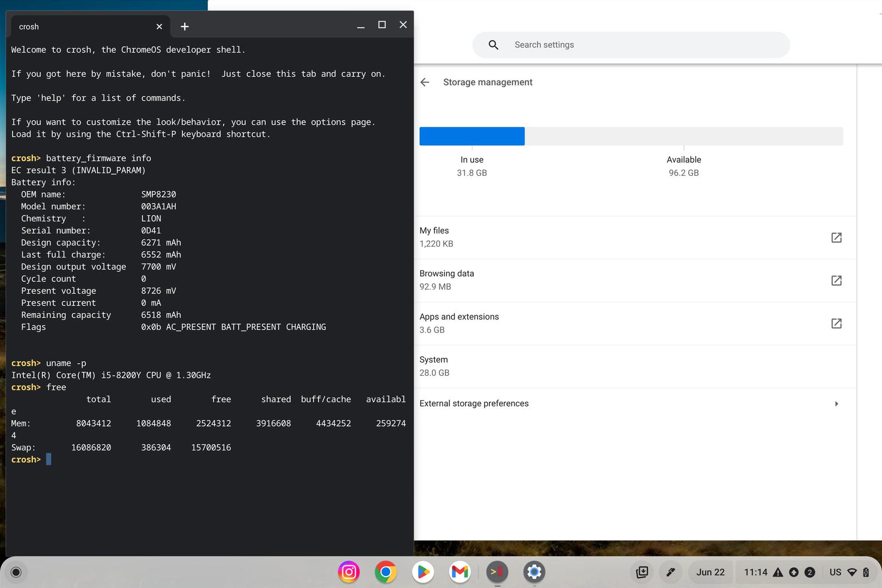882x588 pixels.
Task: Open the Jun 22 calendar date
Action: click(710, 572)
